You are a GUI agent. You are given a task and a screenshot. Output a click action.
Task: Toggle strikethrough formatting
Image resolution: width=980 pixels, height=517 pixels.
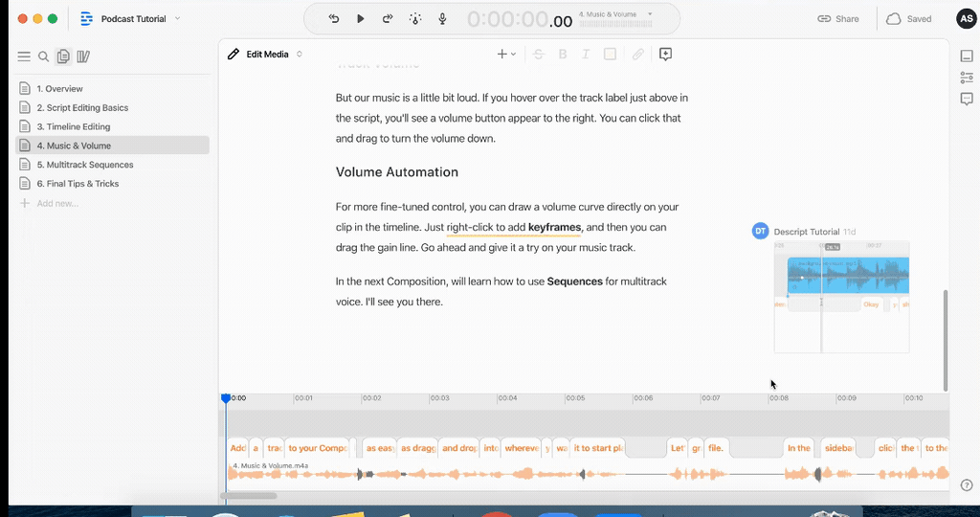[x=538, y=55]
